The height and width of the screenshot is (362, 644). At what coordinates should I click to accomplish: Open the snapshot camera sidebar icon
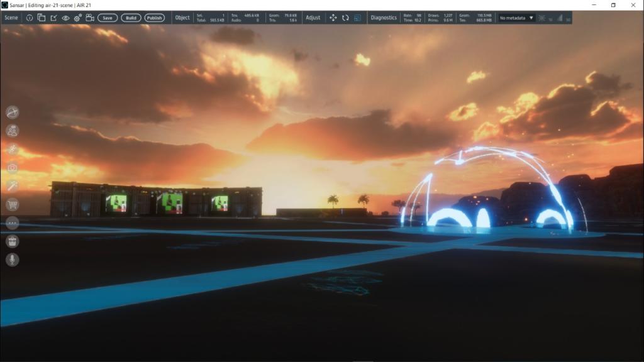tap(13, 168)
